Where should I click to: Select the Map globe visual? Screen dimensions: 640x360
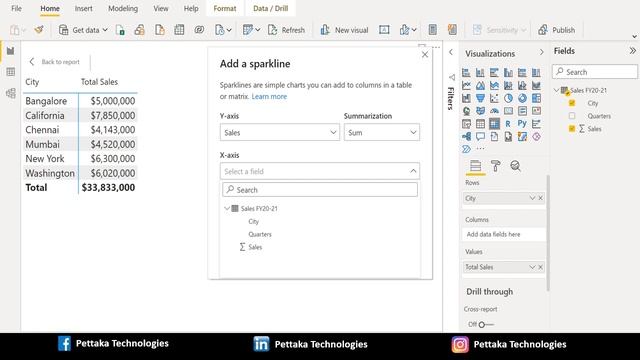click(466, 111)
